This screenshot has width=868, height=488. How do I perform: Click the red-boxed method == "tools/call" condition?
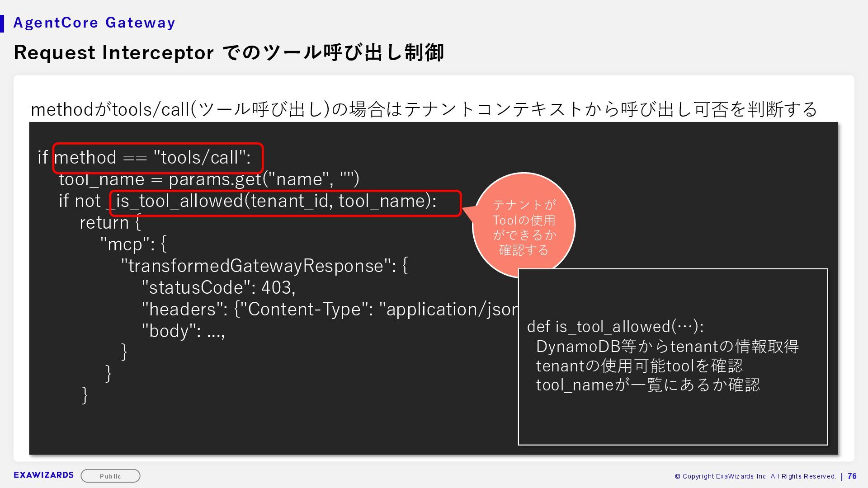[157, 158]
